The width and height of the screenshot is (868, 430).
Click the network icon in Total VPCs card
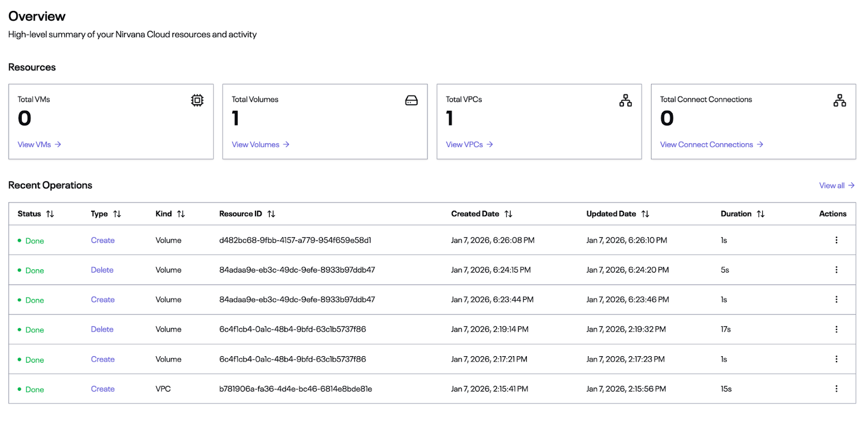626,100
